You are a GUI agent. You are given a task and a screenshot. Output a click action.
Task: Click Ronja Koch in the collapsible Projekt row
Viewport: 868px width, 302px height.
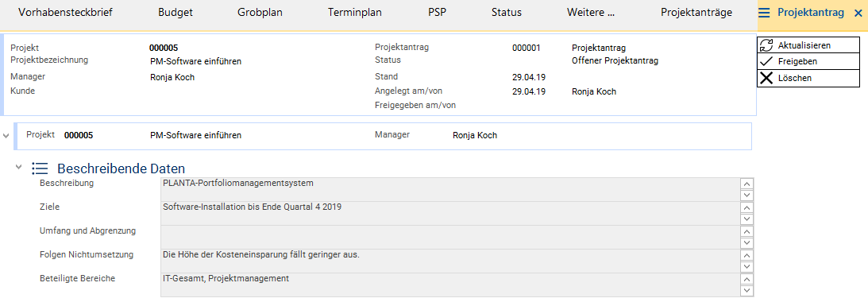pyautogui.click(x=475, y=135)
